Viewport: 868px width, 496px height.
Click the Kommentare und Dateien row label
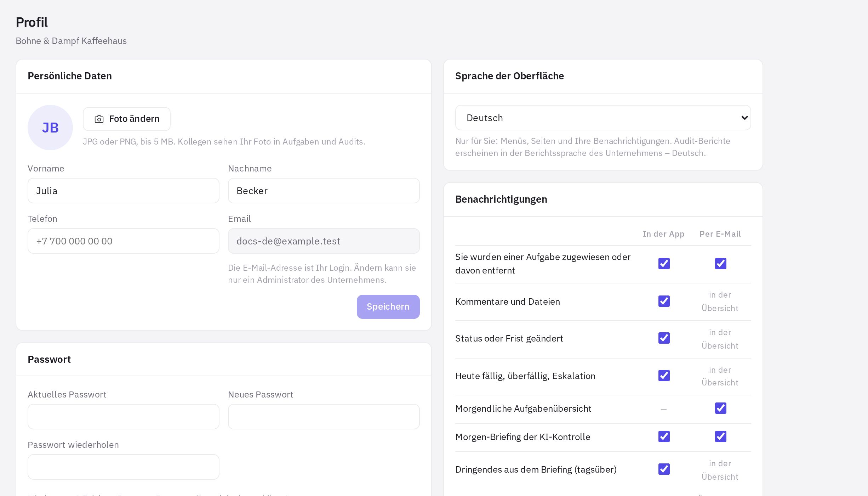coord(508,301)
